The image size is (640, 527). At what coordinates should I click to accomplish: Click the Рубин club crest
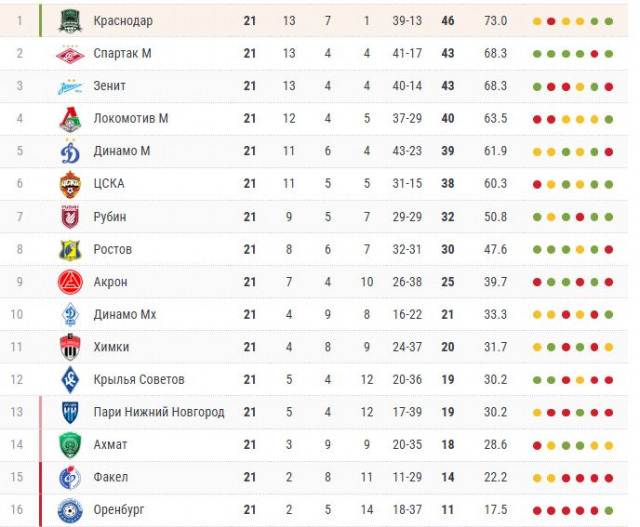click(69, 217)
